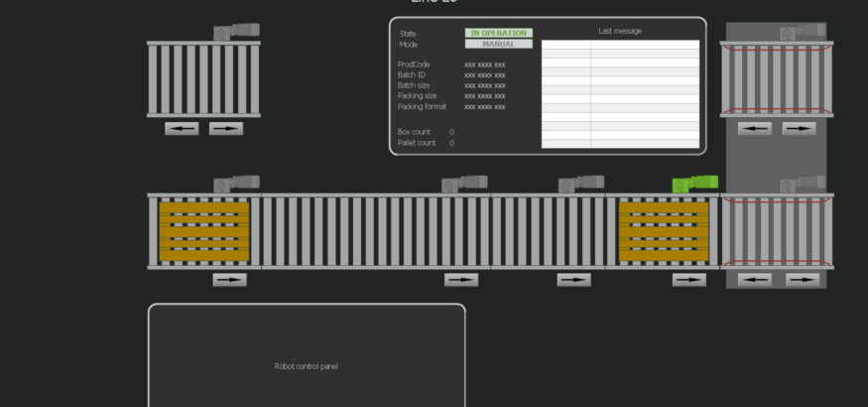The width and height of the screenshot is (868, 407).
Task: Click the MANUAL mode indicator
Action: click(x=499, y=44)
